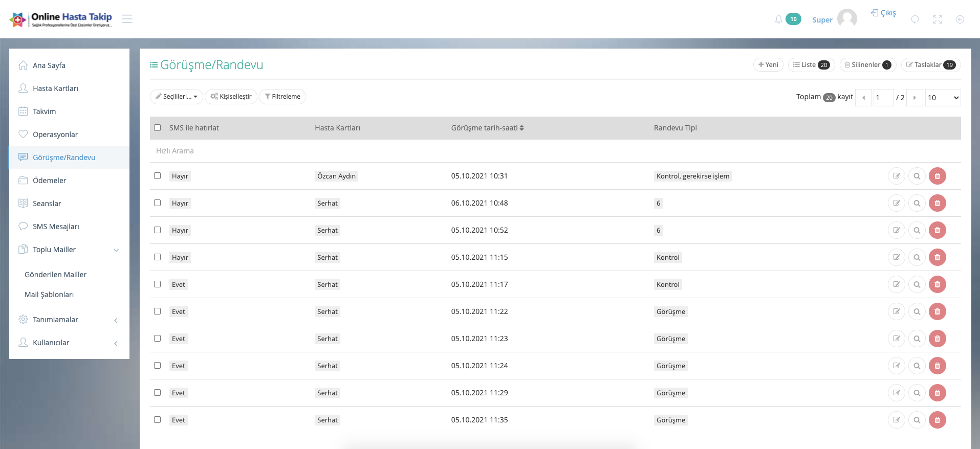
Task: Enter fullscreen using the expand icon
Action: 937,19
